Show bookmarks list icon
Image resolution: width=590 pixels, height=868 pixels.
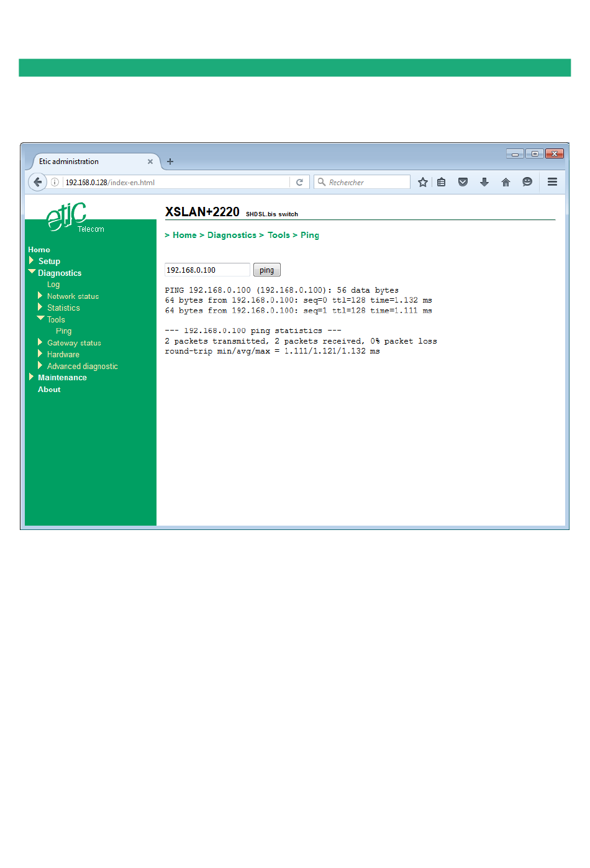(x=442, y=182)
